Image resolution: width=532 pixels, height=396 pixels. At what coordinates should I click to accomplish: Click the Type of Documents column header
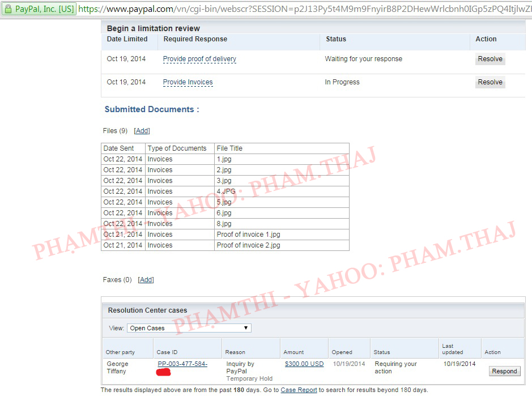coord(177,148)
